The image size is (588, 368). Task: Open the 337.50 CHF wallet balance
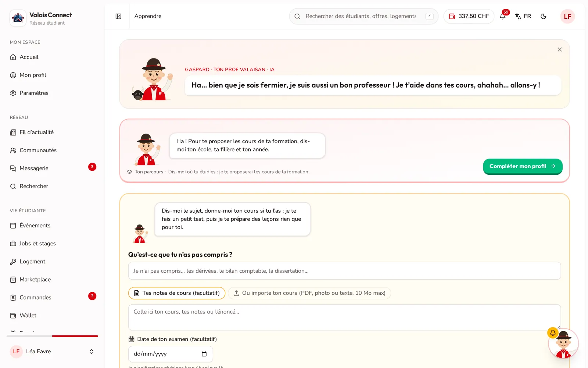(x=469, y=16)
